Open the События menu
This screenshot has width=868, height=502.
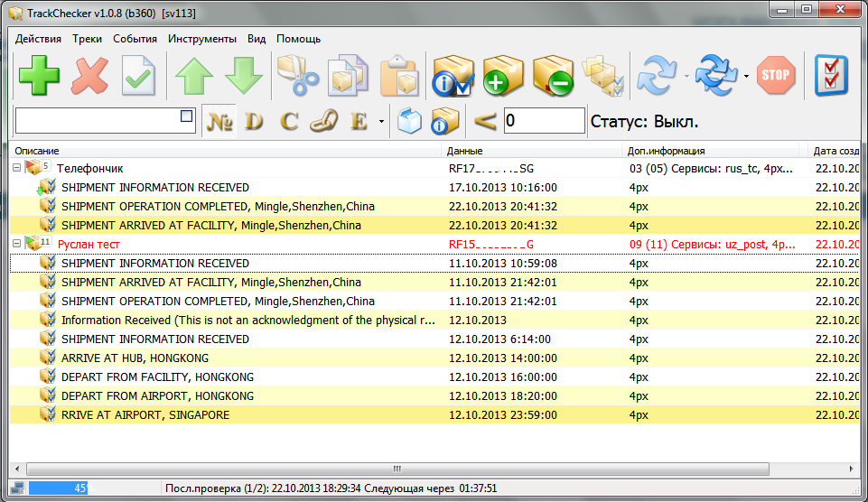click(x=135, y=39)
